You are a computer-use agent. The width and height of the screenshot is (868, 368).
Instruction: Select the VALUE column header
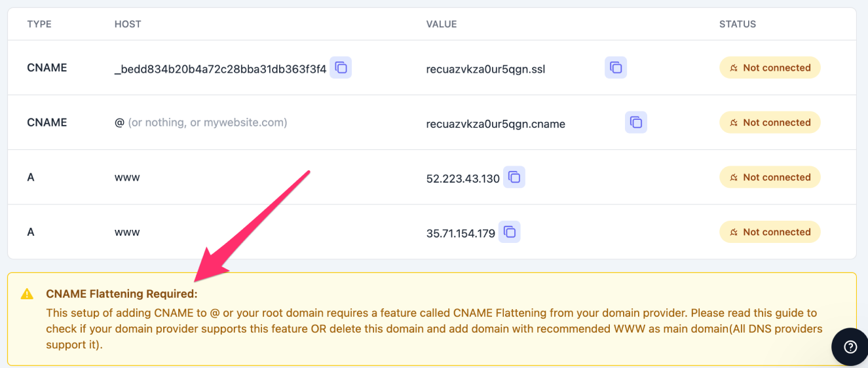[442, 24]
